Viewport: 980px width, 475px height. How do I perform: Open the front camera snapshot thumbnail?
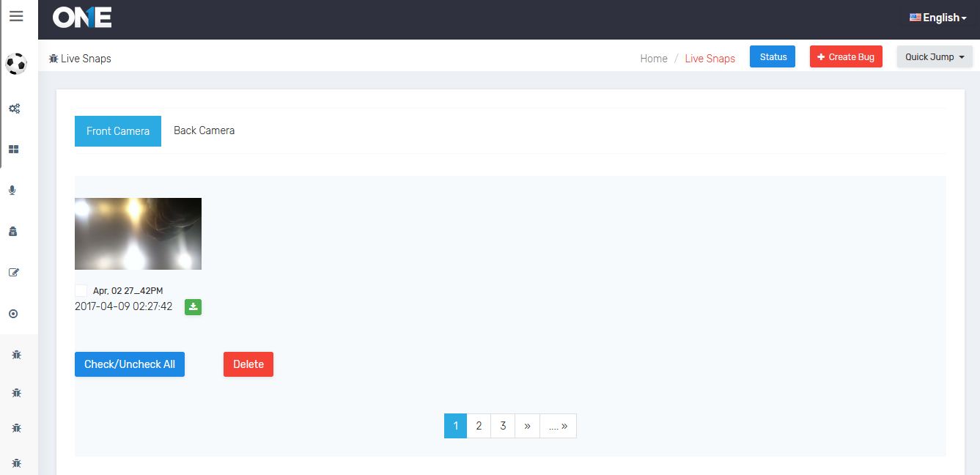[138, 234]
